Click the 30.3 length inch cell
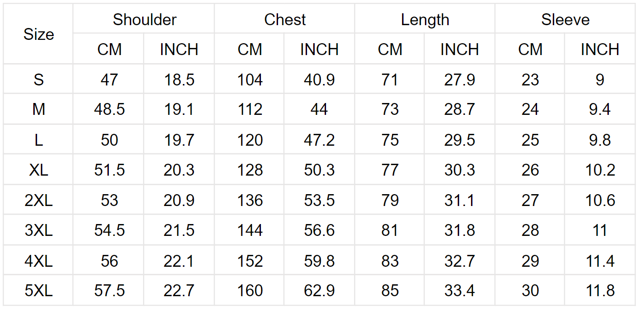The image size is (644, 309). [x=459, y=170]
